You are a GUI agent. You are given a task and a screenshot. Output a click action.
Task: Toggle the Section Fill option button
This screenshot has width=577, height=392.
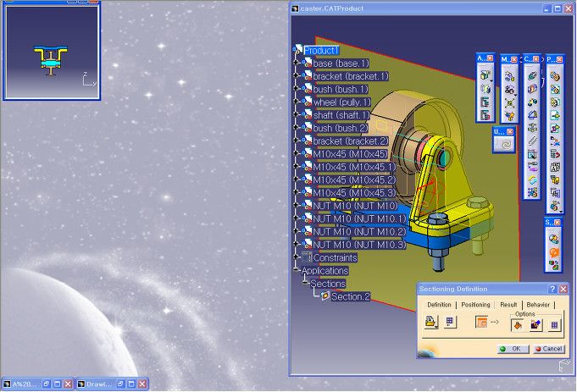(x=518, y=325)
